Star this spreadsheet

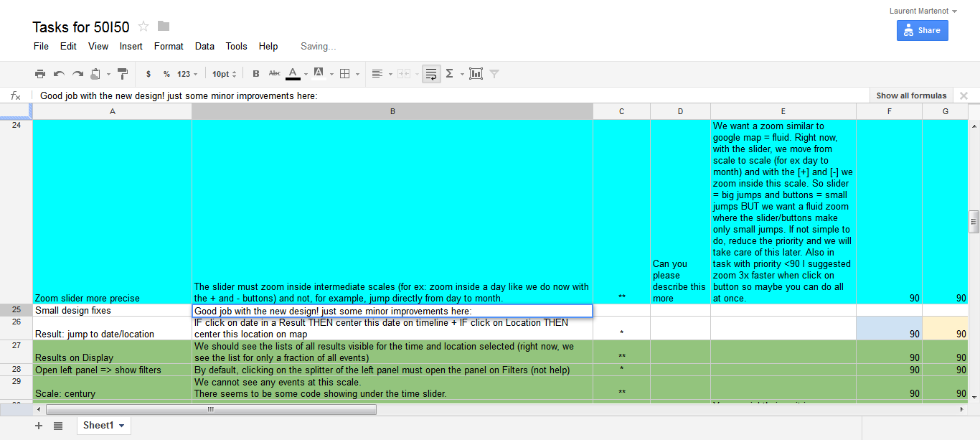tap(143, 27)
